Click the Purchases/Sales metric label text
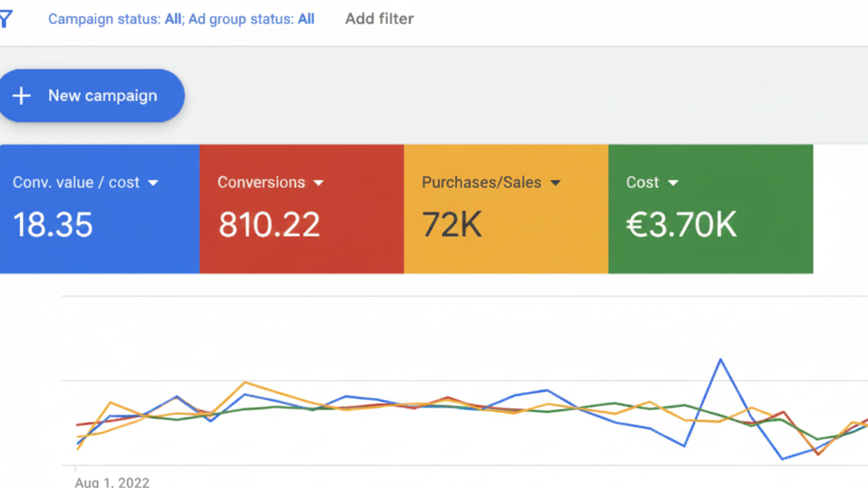868x488 pixels. pos(481,183)
